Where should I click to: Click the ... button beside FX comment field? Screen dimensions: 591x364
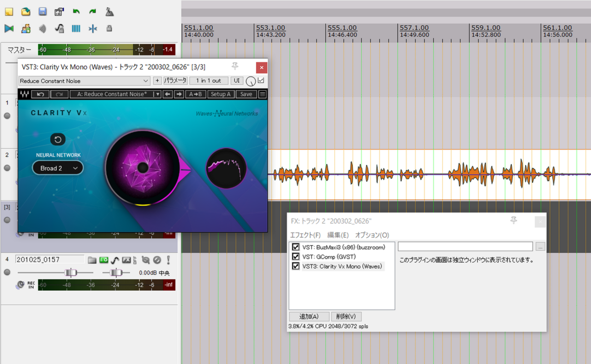(x=540, y=247)
